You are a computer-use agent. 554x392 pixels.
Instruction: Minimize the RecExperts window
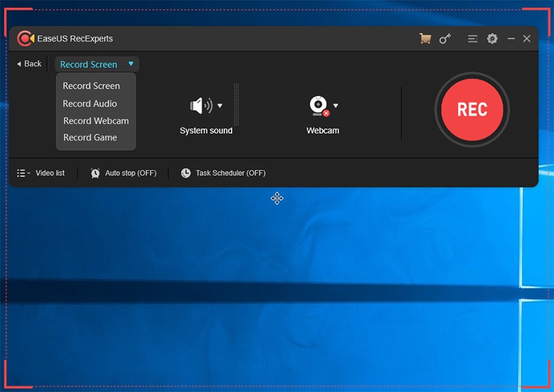pos(511,39)
